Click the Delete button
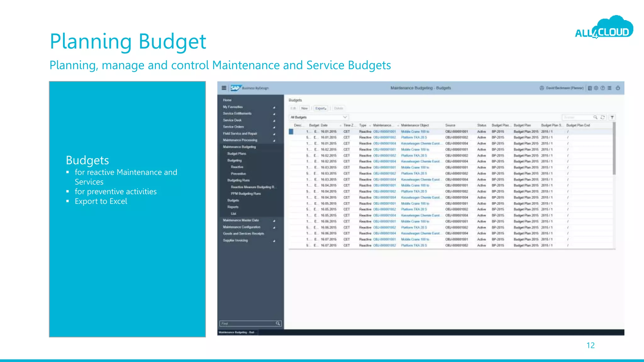This screenshot has width=644, height=362. click(338, 108)
